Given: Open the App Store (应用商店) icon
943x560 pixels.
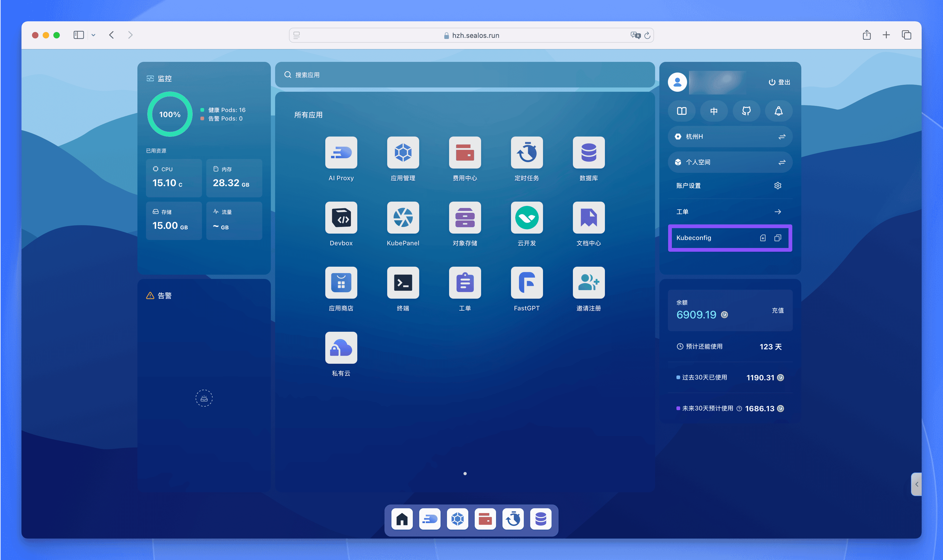Looking at the screenshot, I should [x=341, y=283].
